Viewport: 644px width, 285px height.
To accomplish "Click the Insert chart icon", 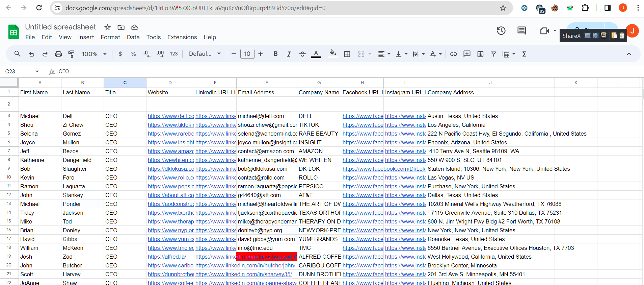I will click(480, 54).
